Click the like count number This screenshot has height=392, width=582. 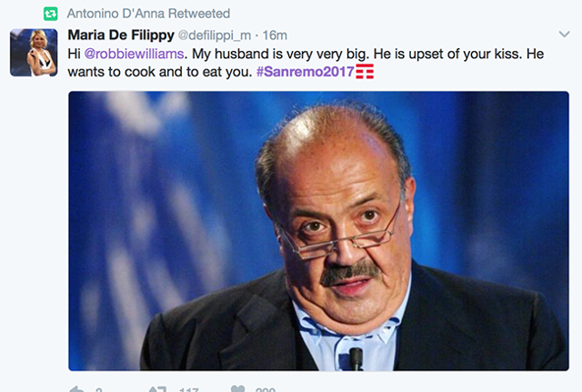pos(266,389)
